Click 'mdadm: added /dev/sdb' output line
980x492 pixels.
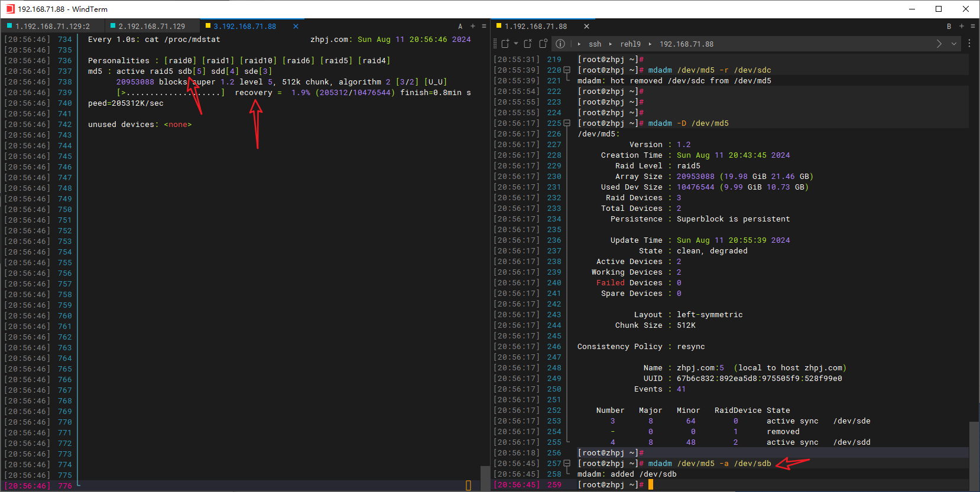tap(627, 474)
